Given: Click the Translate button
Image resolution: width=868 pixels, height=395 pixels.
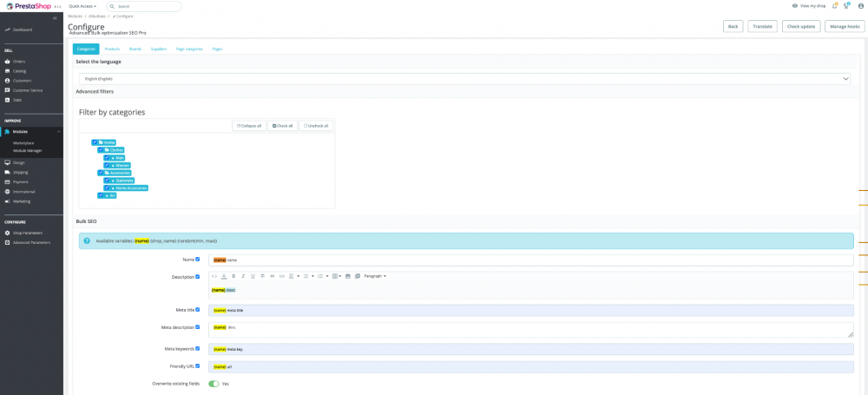Looking at the screenshot, I should [x=763, y=26].
